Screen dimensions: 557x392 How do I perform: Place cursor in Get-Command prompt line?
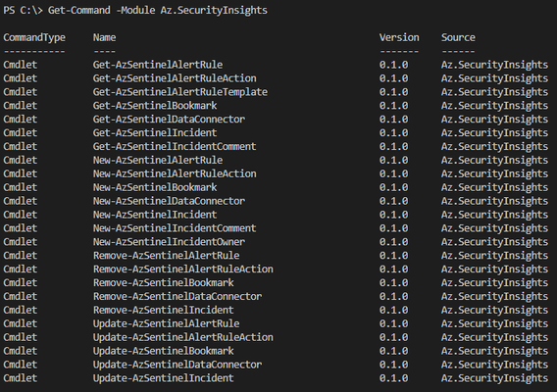click(x=135, y=11)
